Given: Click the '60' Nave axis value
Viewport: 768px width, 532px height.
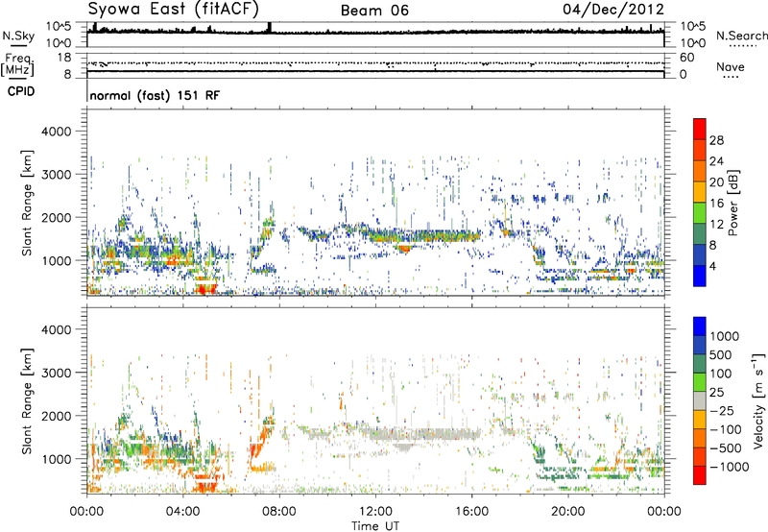Looking at the screenshot, I should point(686,58).
